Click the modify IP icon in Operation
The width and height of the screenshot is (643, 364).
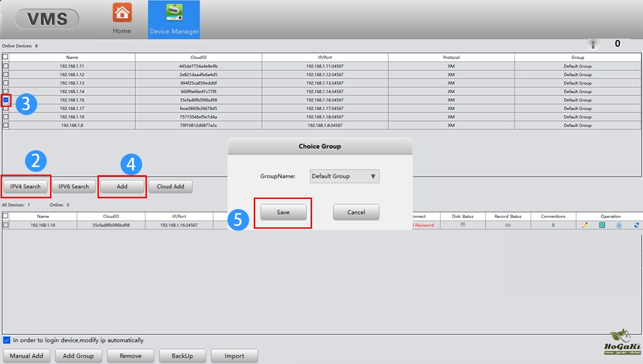619,225
